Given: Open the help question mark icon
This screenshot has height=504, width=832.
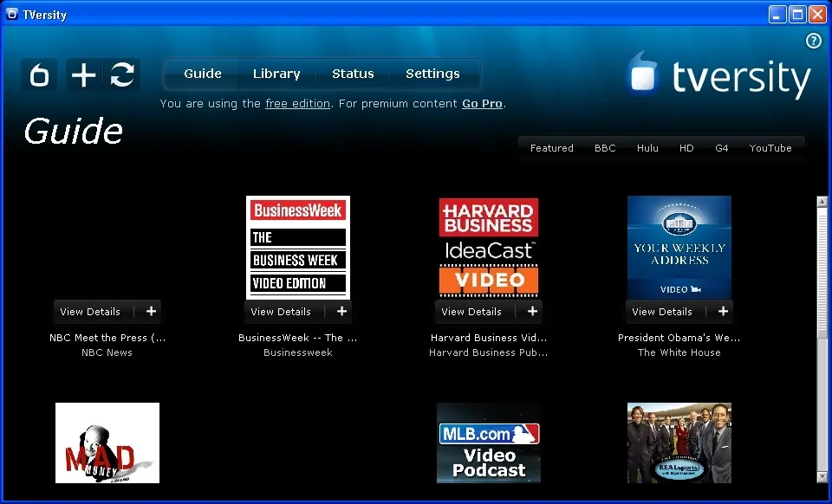Looking at the screenshot, I should click(814, 41).
